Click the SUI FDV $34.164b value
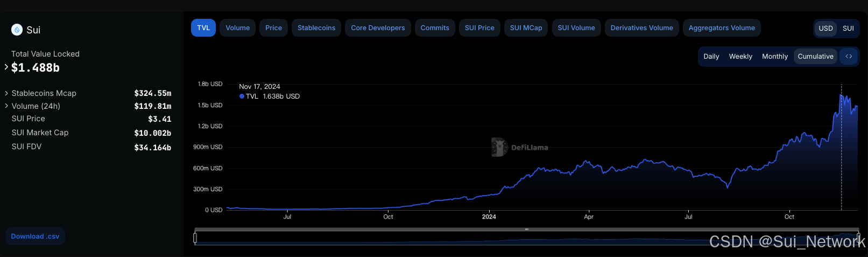Image resolution: width=868 pixels, height=257 pixels. pos(153,148)
